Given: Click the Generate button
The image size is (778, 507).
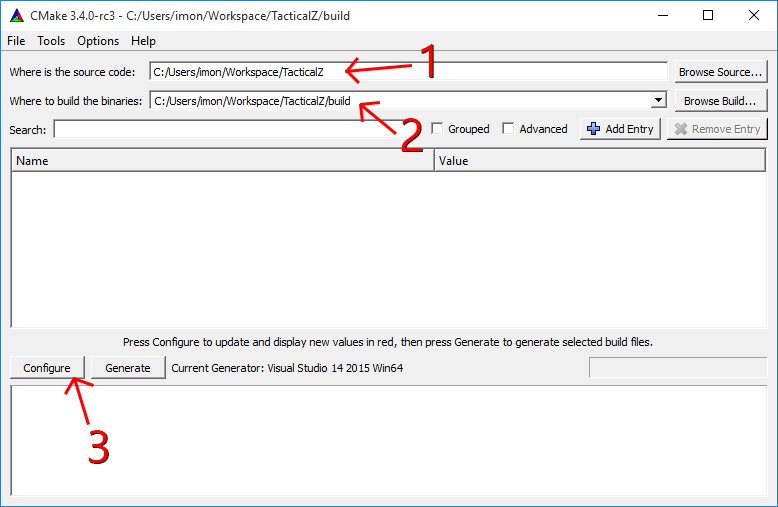Looking at the screenshot, I should (x=128, y=368).
